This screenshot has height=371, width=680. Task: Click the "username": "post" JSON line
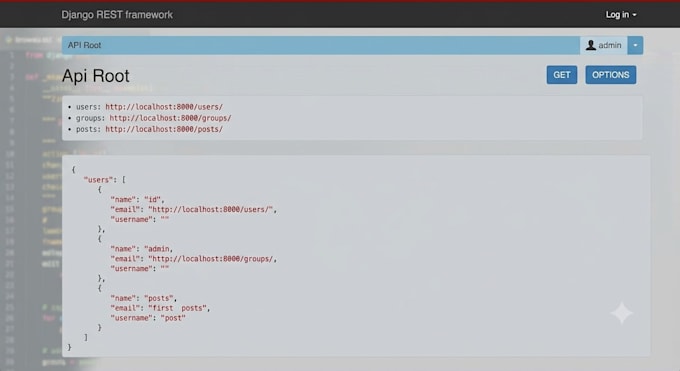click(x=148, y=318)
